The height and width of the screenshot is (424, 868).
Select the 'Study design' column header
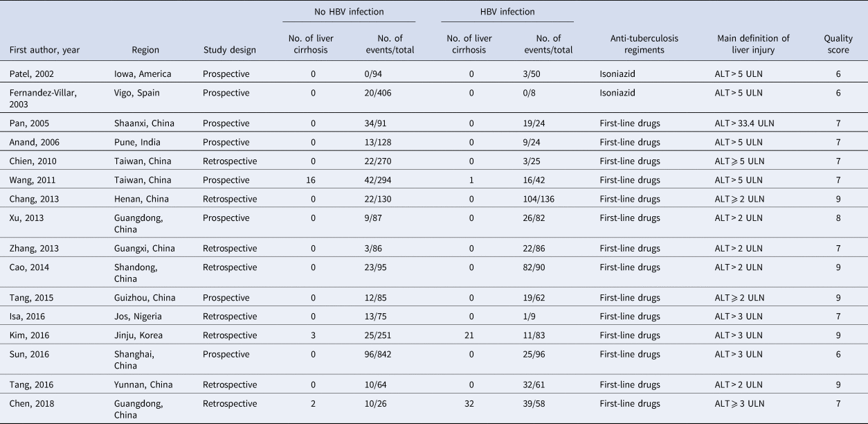click(229, 50)
